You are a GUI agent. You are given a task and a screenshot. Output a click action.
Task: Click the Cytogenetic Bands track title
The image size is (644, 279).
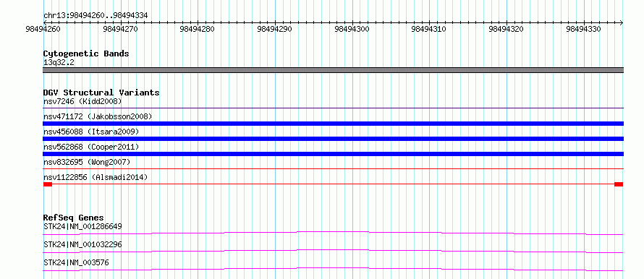(x=86, y=53)
